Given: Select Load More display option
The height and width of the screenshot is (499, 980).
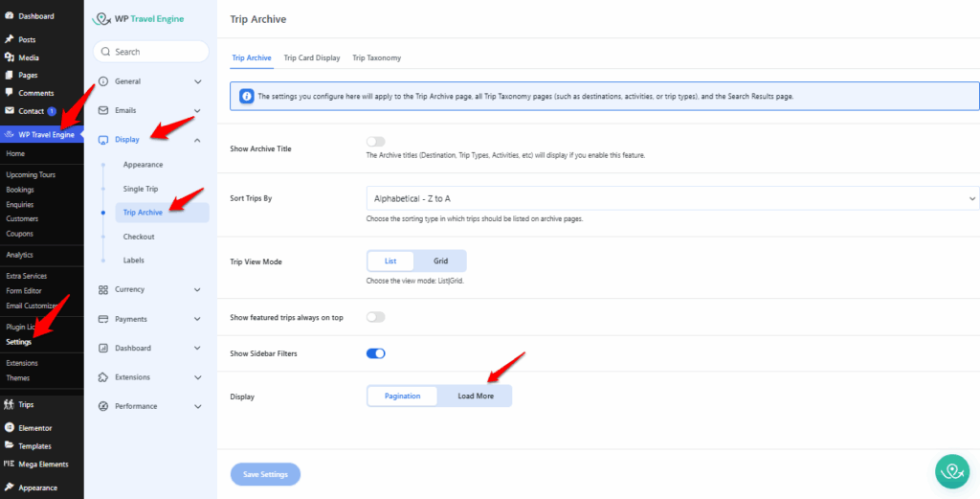Looking at the screenshot, I should [475, 396].
